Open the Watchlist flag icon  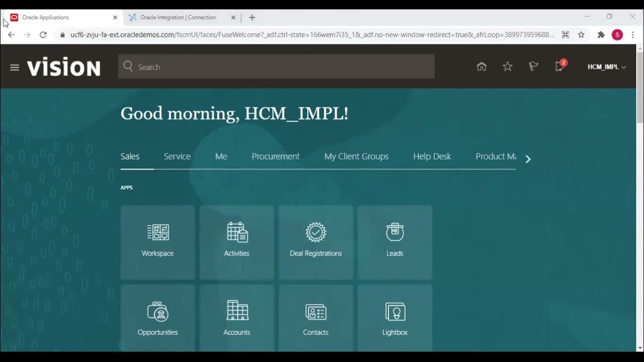[x=534, y=66]
